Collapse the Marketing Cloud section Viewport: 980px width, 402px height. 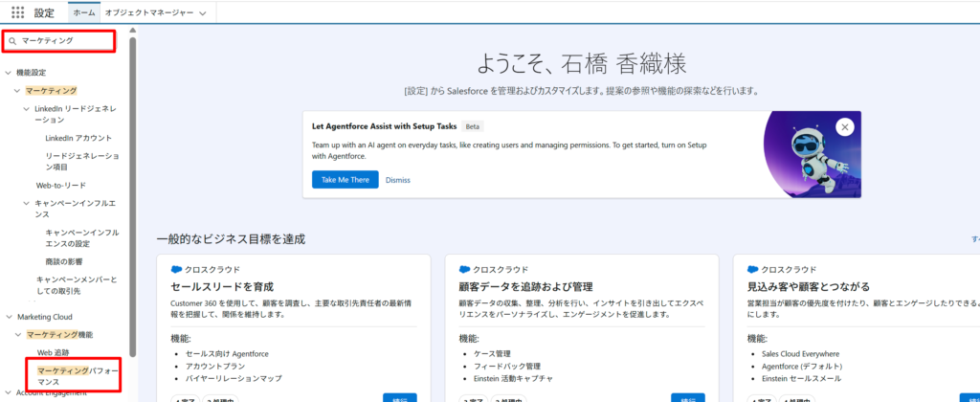(x=8, y=317)
